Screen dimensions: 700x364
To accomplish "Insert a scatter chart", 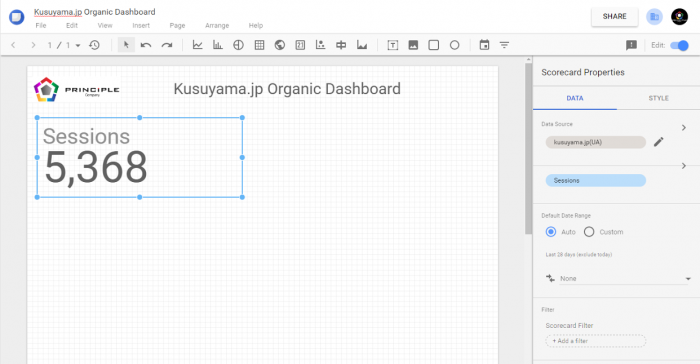I will 321,45.
